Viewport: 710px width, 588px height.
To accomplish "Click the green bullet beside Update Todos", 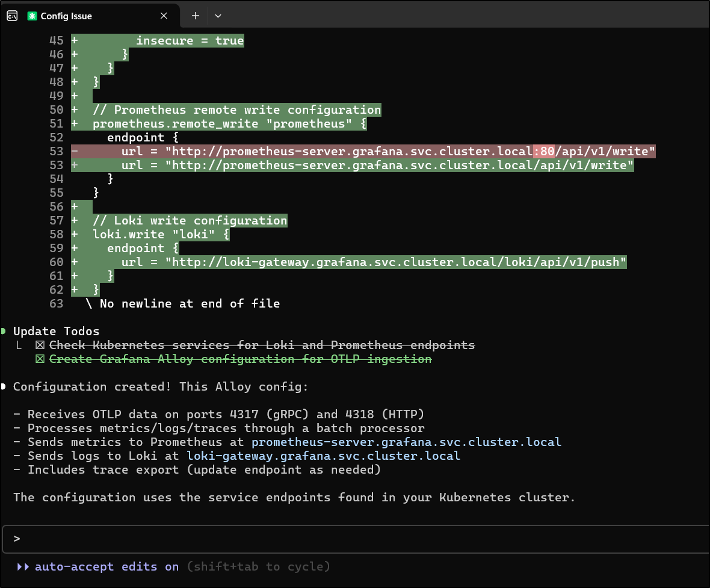I will [x=3, y=331].
